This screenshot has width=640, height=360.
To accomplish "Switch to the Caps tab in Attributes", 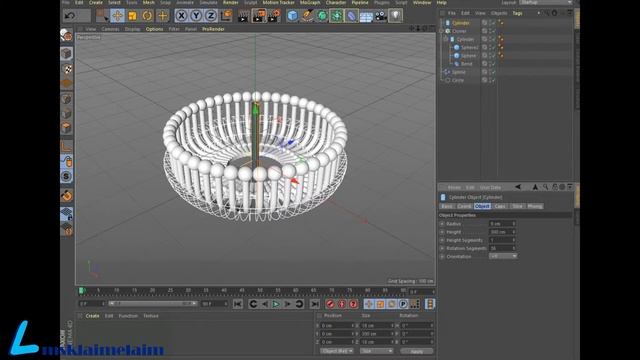I will coord(500,206).
